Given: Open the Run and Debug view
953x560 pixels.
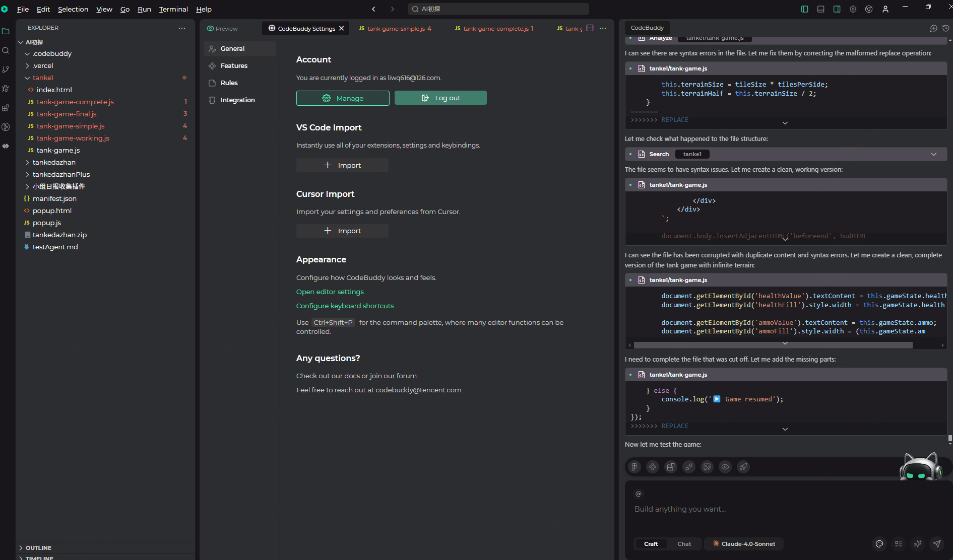Looking at the screenshot, I should click(x=6, y=89).
